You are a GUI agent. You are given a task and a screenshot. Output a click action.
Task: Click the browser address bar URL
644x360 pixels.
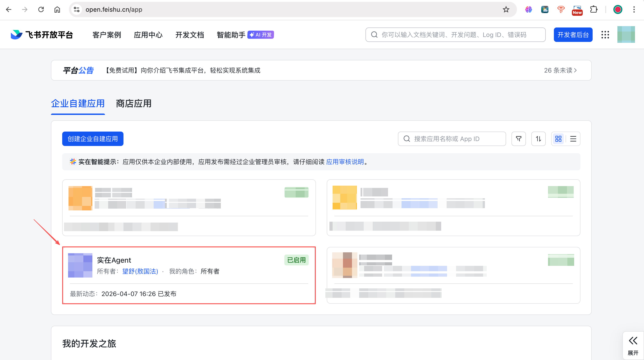point(114,9)
